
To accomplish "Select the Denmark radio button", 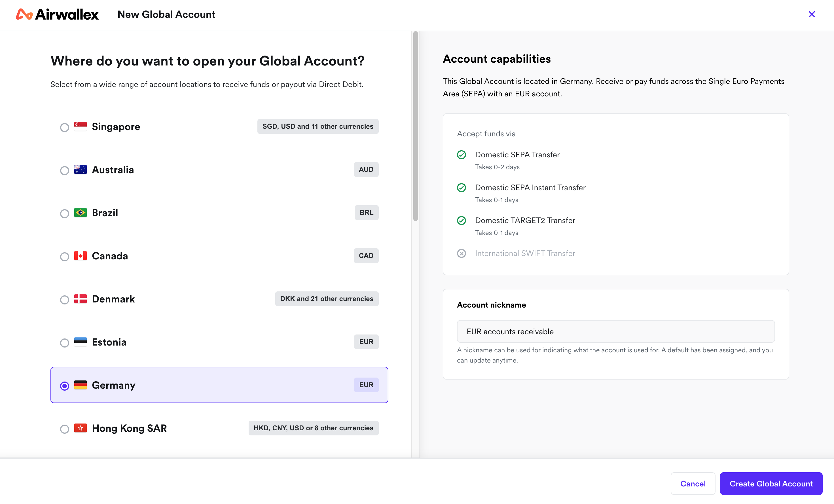I will 65,300.
